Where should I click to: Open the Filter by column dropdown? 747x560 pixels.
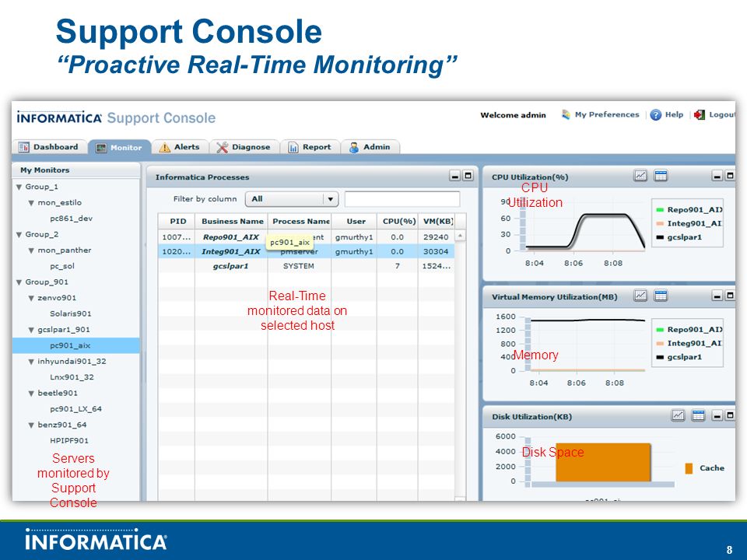point(292,199)
